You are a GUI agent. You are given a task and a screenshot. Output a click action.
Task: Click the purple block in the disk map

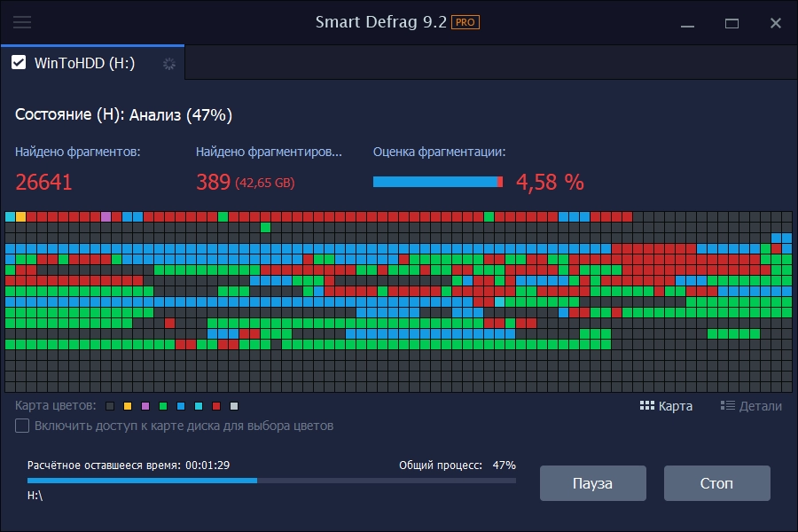pos(106,217)
